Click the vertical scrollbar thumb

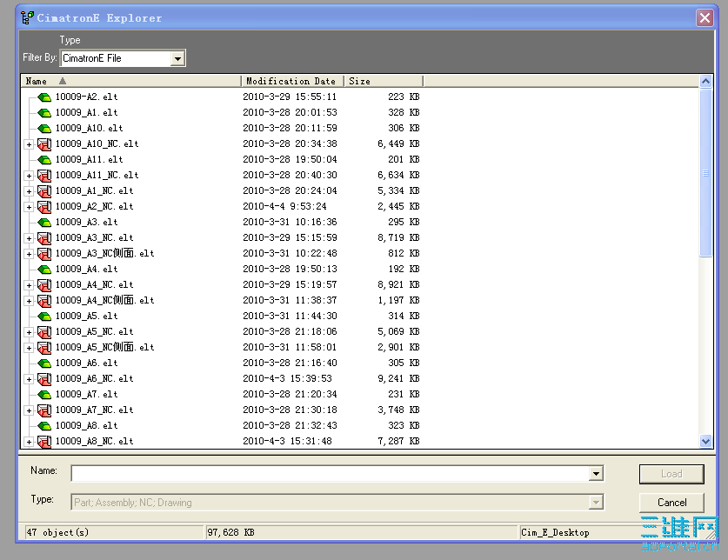tap(705, 173)
